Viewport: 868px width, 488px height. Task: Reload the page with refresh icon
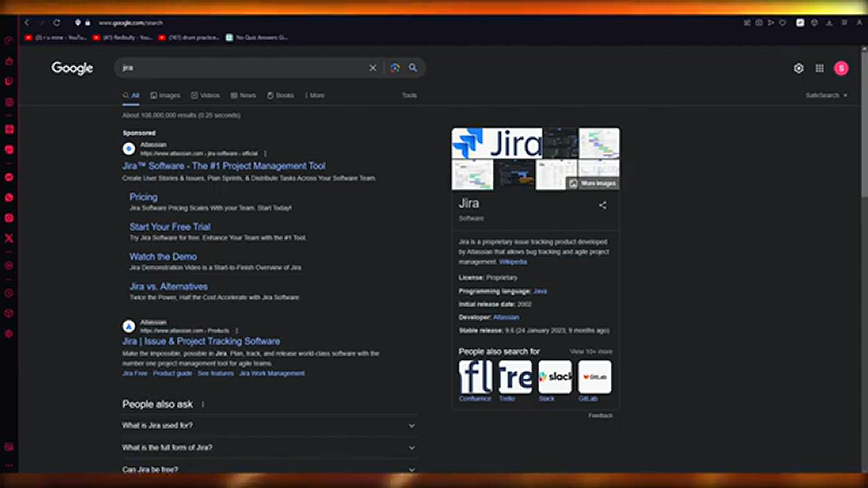(57, 23)
